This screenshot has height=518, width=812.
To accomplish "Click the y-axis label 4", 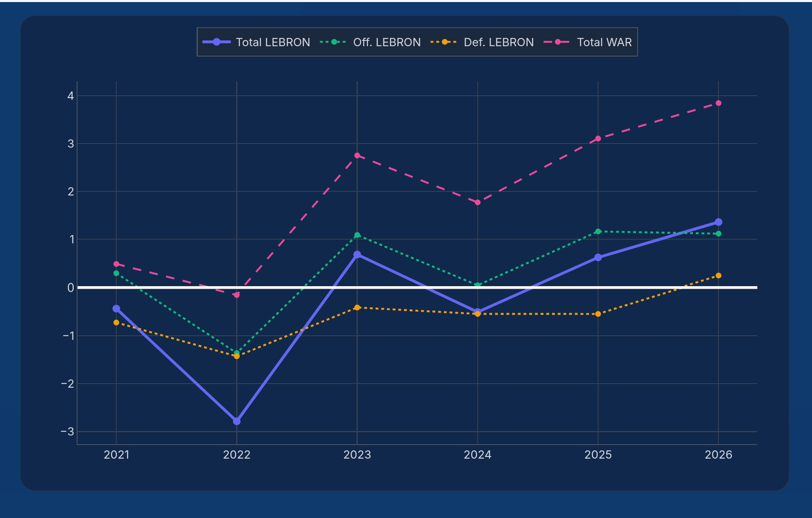I will point(70,96).
